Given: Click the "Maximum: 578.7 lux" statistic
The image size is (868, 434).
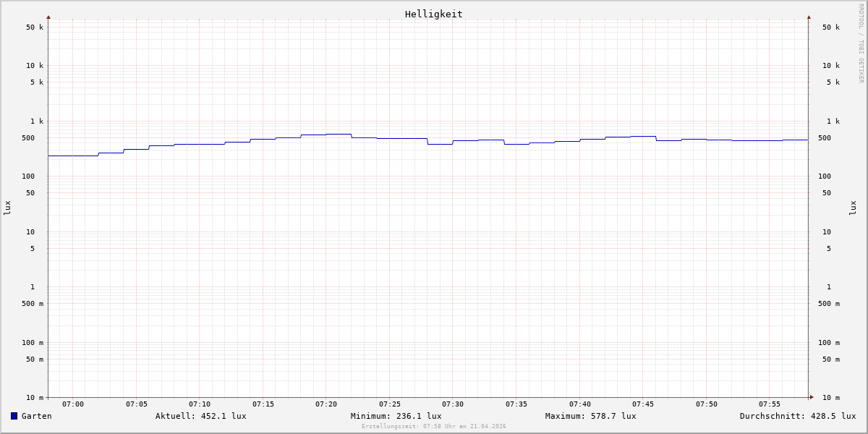Looking at the screenshot, I should pyautogui.click(x=590, y=416).
